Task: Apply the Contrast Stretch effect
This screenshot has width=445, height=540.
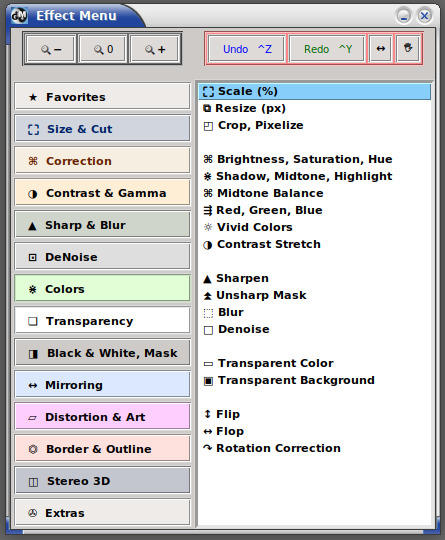Action: coord(314,244)
